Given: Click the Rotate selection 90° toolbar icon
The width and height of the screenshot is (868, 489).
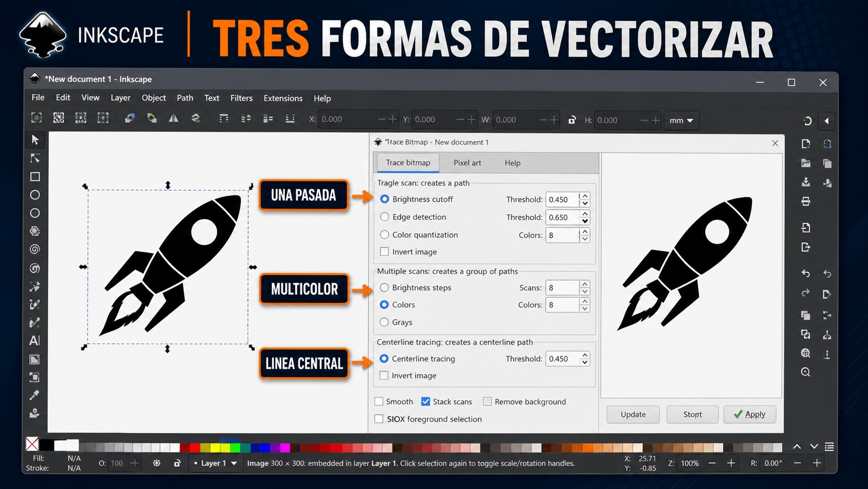Looking at the screenshot, I should (x=130, y=118).
